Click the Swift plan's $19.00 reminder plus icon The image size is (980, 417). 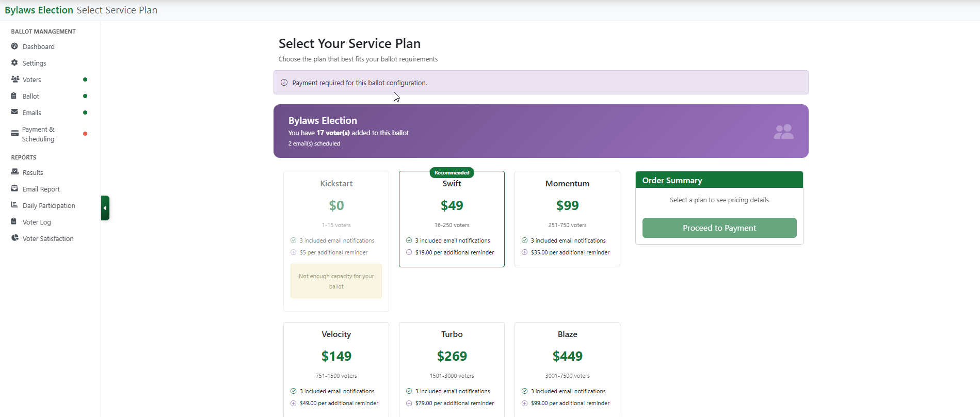[409, 252]
